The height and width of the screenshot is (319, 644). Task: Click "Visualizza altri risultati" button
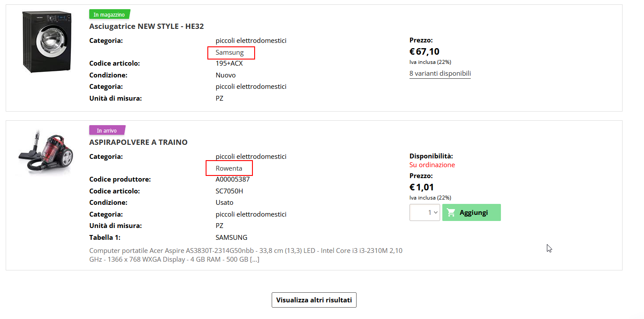[x=314, y=300]
